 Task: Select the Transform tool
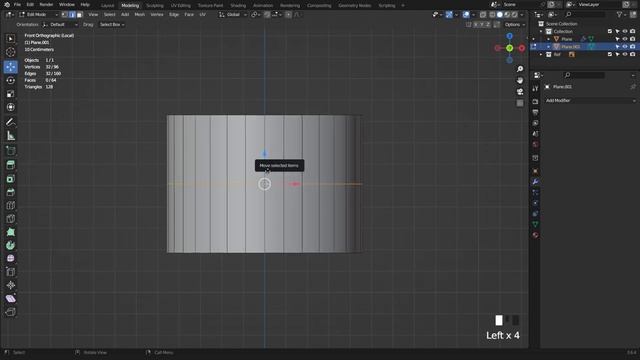point(11,107)
